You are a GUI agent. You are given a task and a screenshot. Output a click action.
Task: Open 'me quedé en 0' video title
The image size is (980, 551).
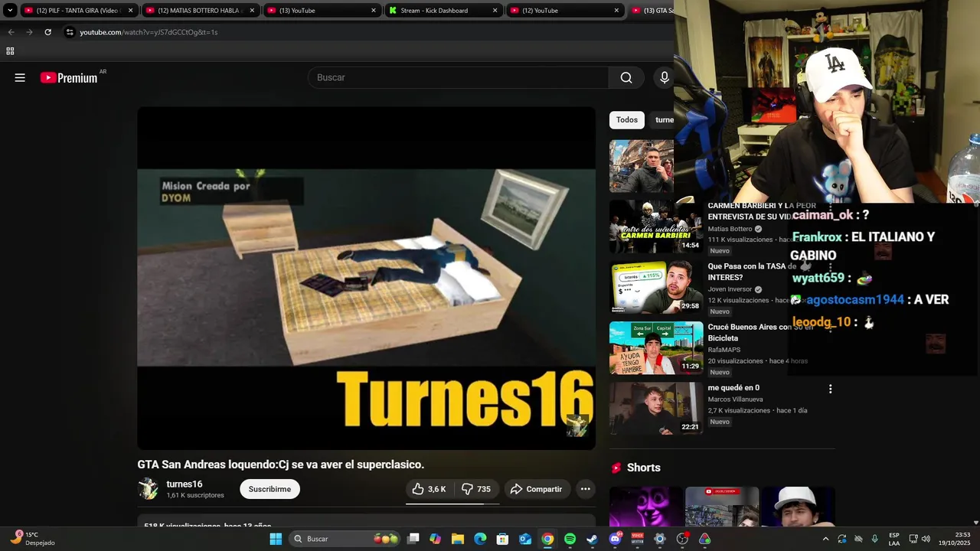[x=733, y=387]
